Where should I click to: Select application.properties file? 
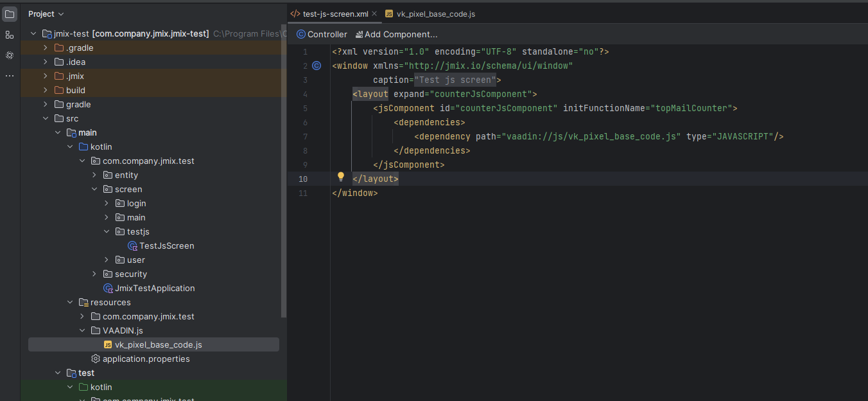tap(146, 359)
